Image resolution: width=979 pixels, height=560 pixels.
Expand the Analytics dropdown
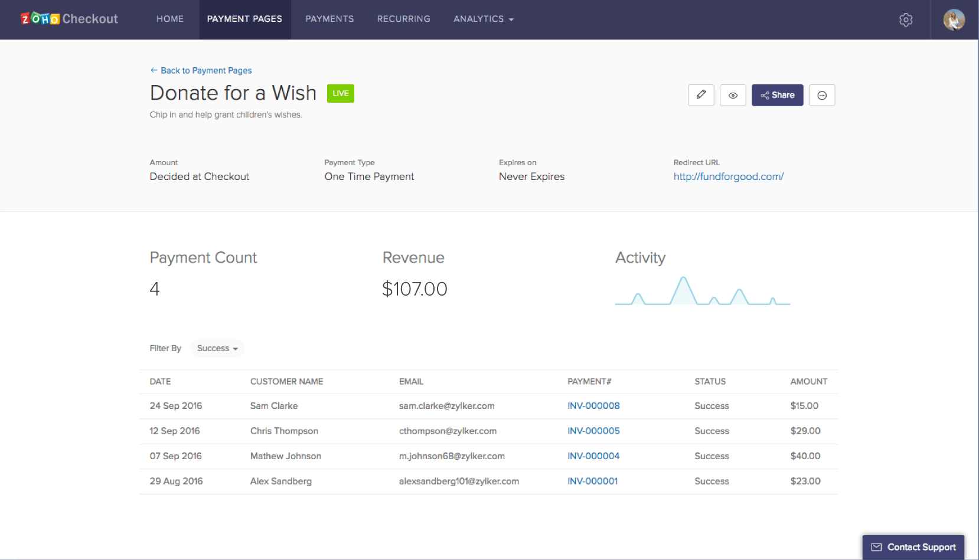pyautogui.click(x=483, y=19)
